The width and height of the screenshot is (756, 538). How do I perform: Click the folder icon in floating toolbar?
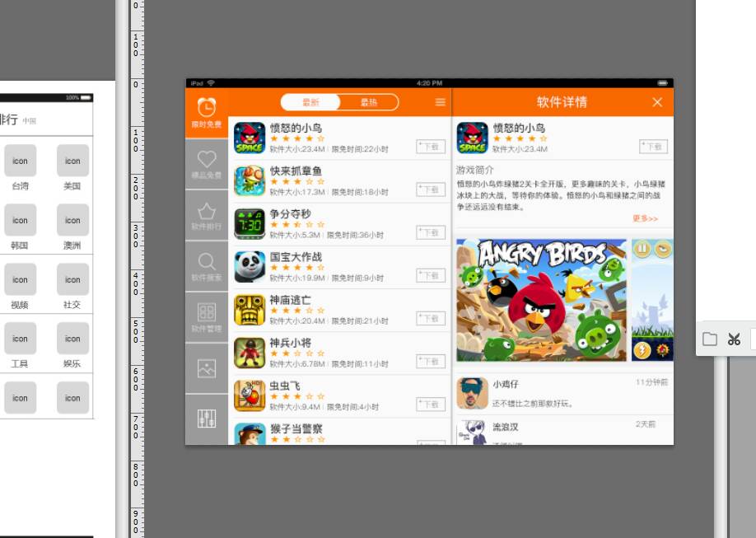click(x=710, y=339)
